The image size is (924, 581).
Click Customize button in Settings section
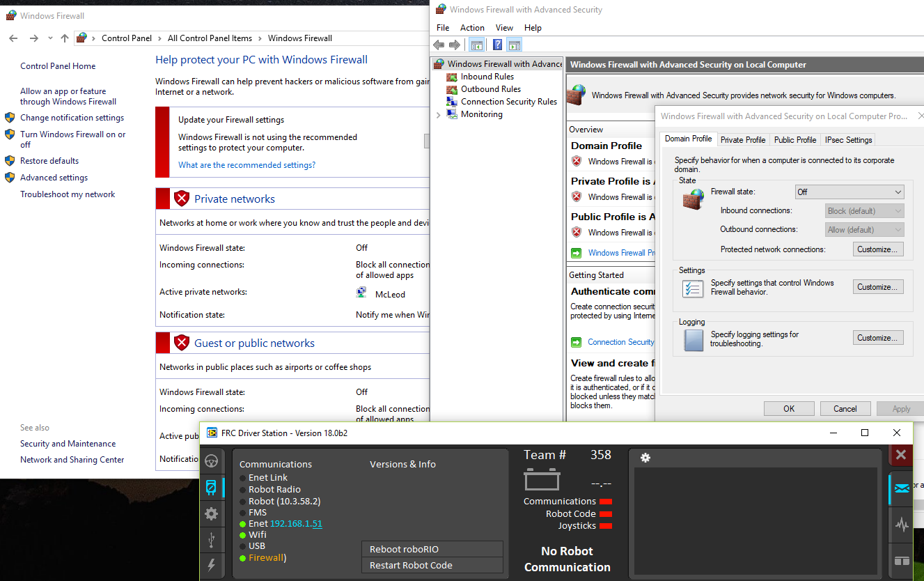878,286
